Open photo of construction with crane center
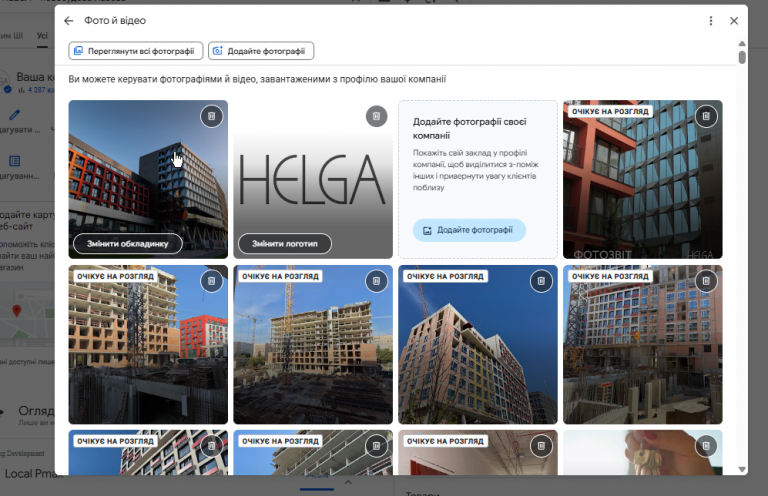Image resolution: width=768 pixels, height=496 pixels. pos(313,344)
